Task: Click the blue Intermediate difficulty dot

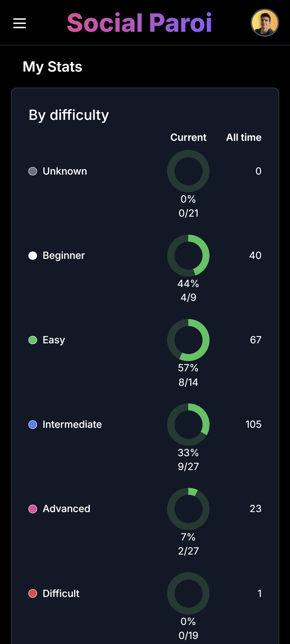Action: [33, 425]
